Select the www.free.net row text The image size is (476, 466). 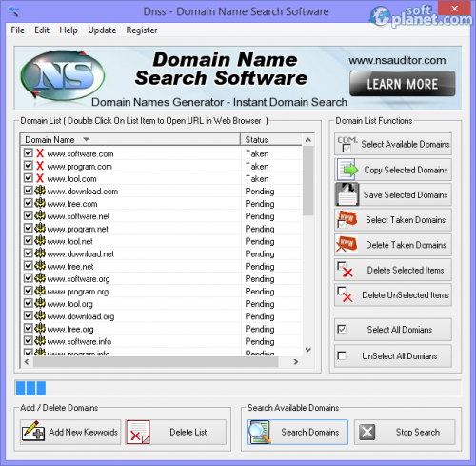pyautogui.click(x=70, y=267)
